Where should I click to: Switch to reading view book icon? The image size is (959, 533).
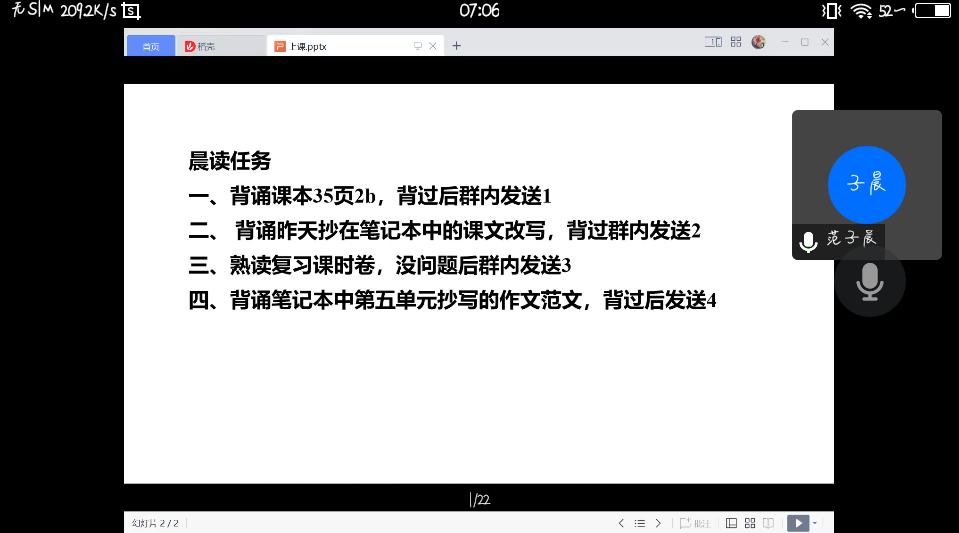click(768, 523)
